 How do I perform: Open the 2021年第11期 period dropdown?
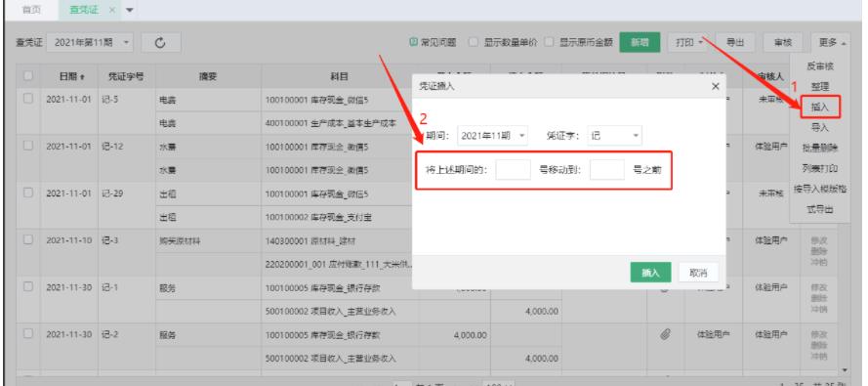90,43
